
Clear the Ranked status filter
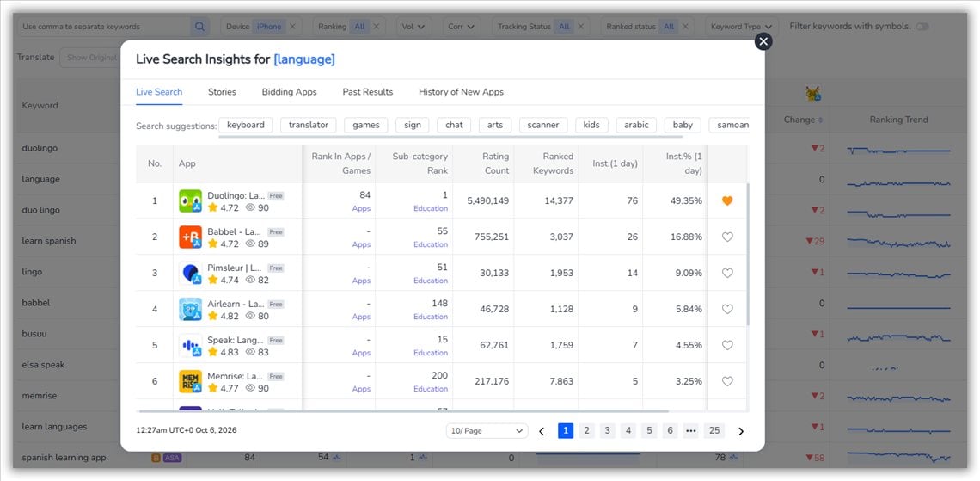pos(684,27)
